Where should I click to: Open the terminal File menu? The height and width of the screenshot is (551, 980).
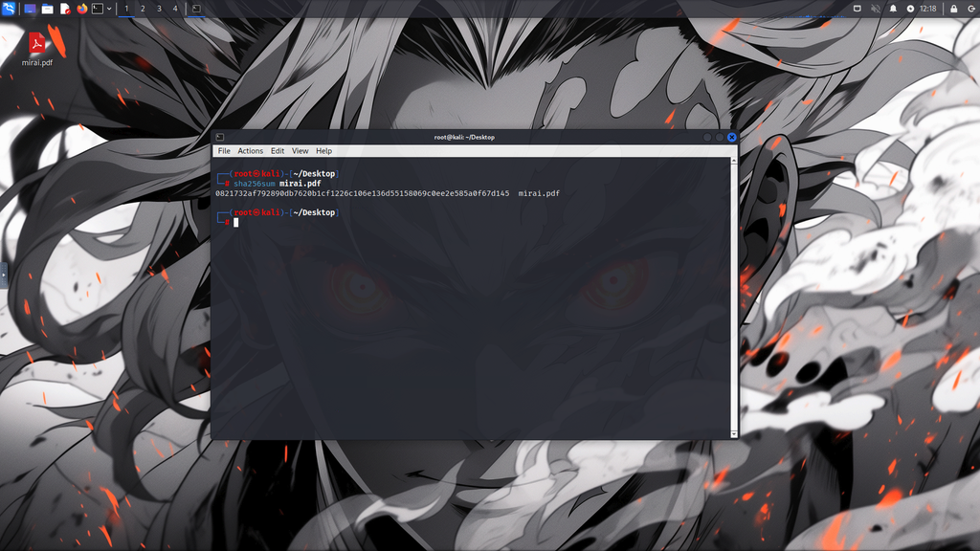pos(224,151)
